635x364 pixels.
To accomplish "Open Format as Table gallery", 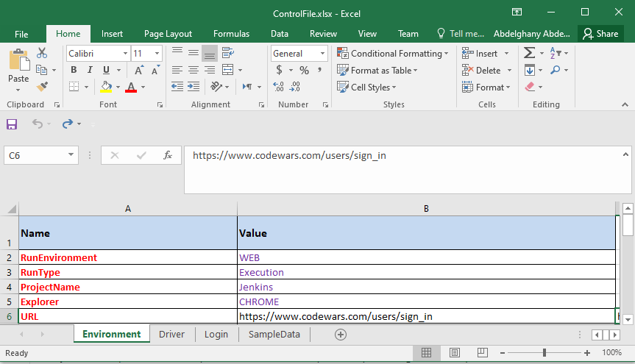I will coord(377,71).
